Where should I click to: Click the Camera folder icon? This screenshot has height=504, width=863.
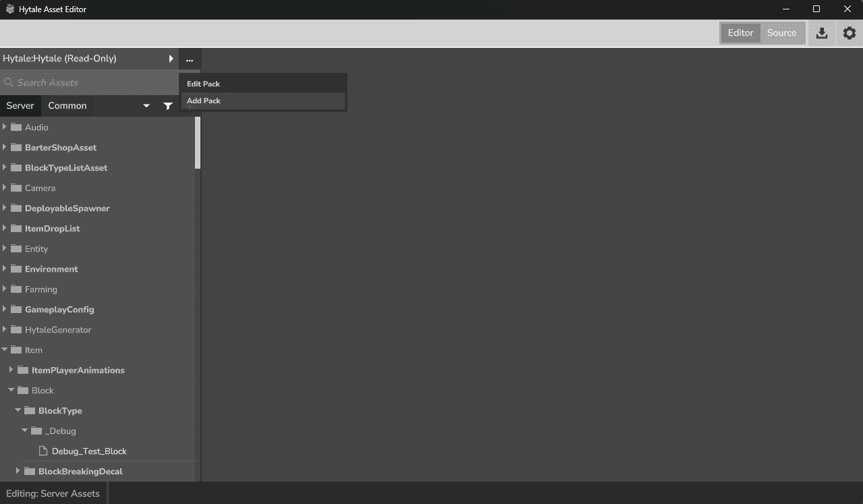(x=17, y=188)
